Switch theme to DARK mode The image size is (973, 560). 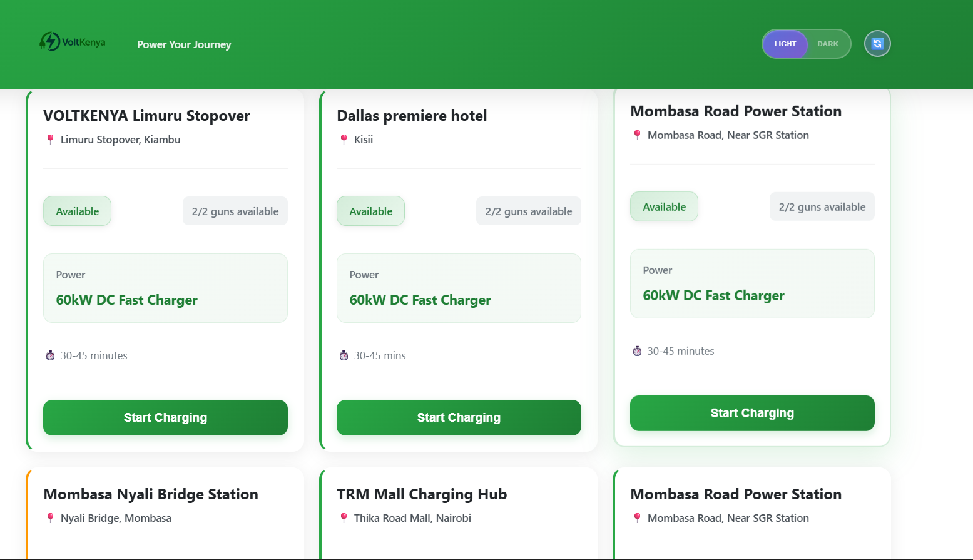tap(827, 43)
